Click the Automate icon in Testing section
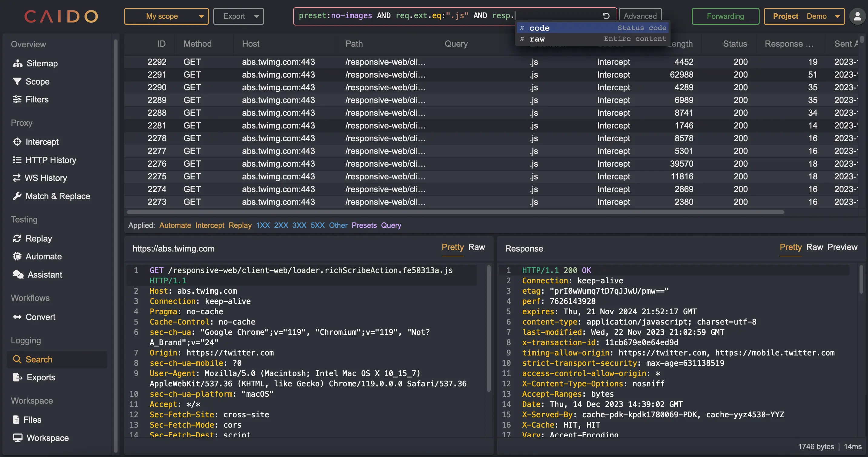Screen dimensions: 868x457 [x=17, y=256]
